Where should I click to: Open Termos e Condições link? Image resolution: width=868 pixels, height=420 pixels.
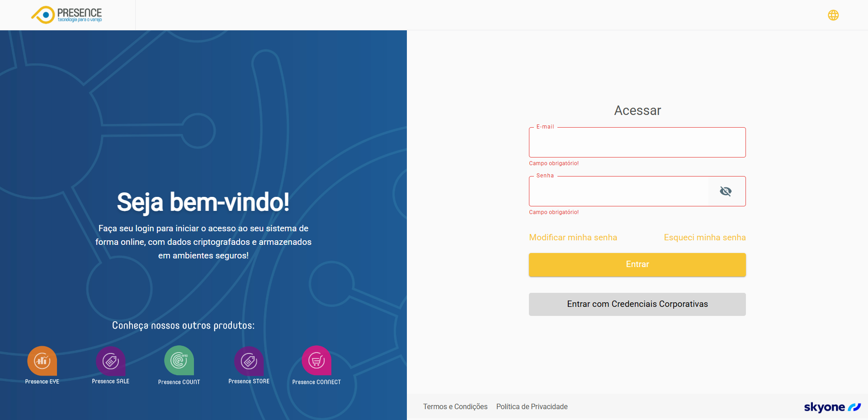coord(455,406)
